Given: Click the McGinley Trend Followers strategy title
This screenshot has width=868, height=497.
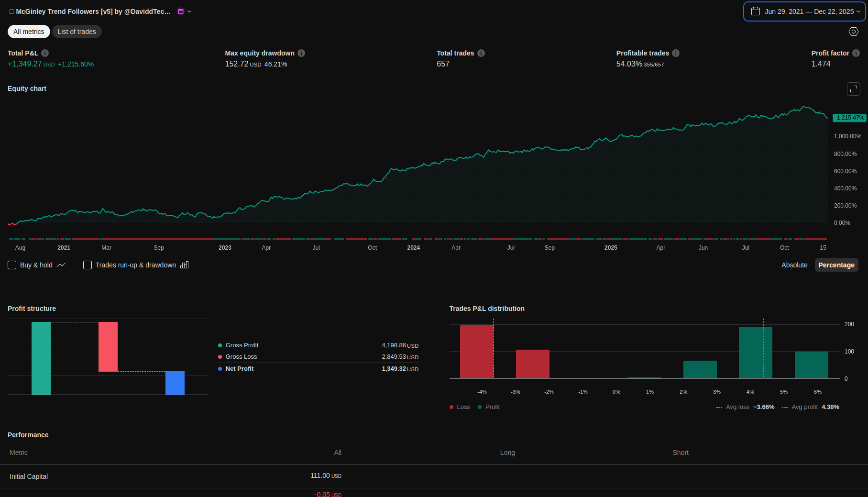Looking at the screenshot, I should pyautogui.click(x=93, y=11).
